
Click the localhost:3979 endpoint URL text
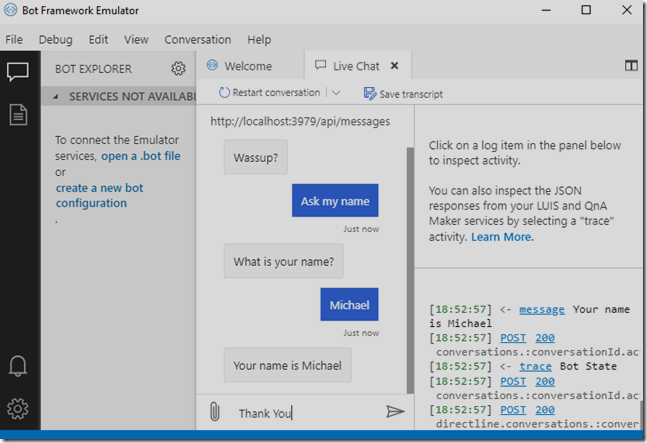pyautogui.click(x=300, y=121)
